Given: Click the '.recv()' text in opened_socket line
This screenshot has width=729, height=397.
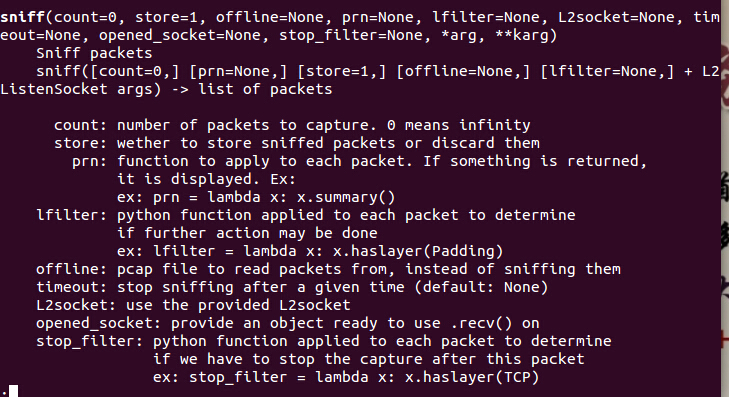Looking at the screenshot, I should 481,324.
